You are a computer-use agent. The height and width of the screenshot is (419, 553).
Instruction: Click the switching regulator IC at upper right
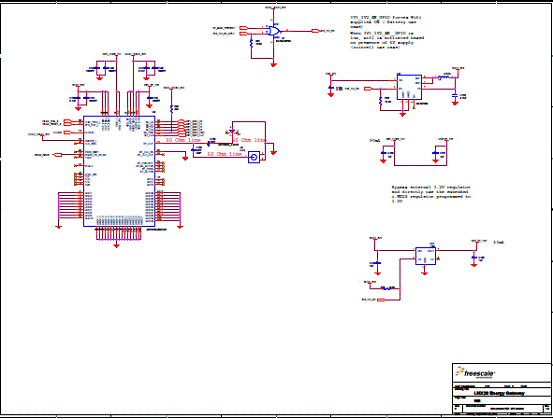(x=409, y=87)
